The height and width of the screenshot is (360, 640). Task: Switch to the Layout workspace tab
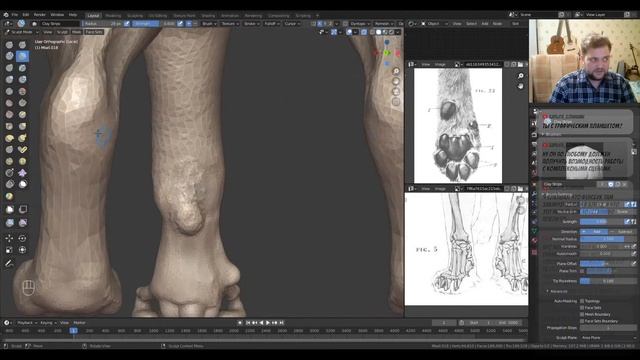pyautogui.click(x=93, y=16)
